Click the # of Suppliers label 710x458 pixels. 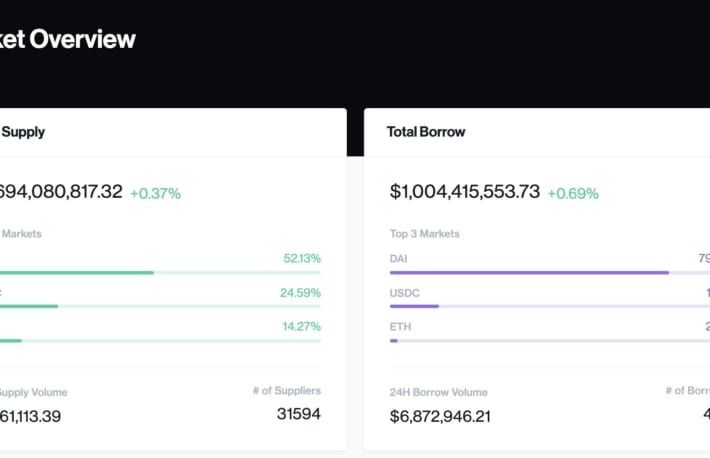coord(287,391)
